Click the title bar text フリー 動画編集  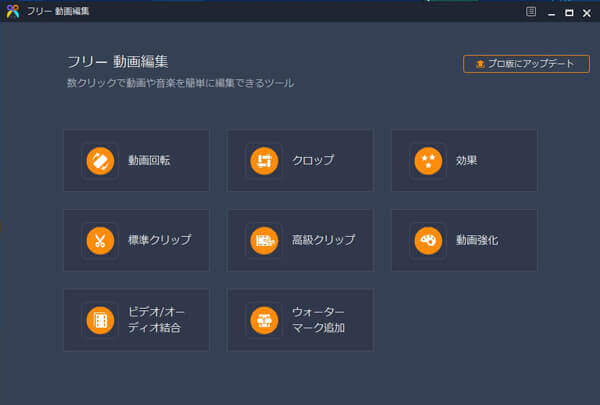pos(57,11)
